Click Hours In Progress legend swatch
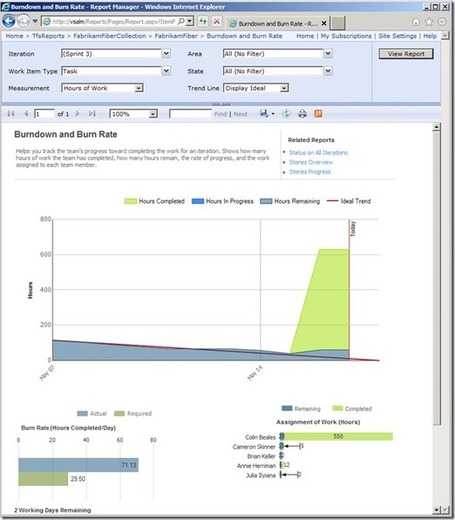The height and width of the screenshot is (520, 455). [x=198, y=201]
